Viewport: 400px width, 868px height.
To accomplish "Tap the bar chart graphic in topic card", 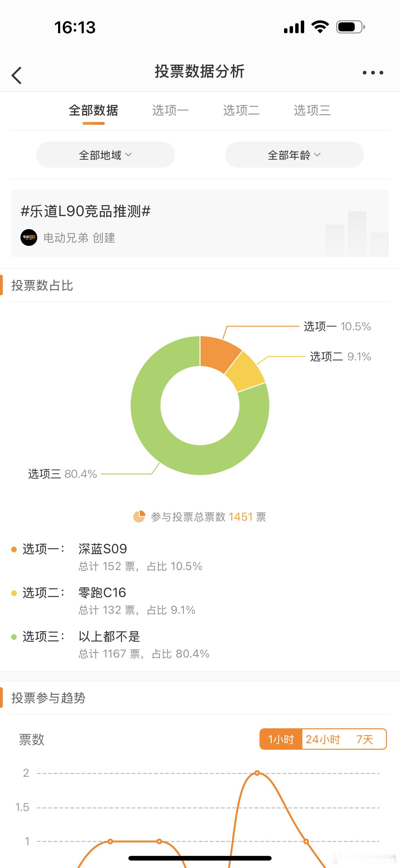I will pyautogui.click(x=357, y=234).
